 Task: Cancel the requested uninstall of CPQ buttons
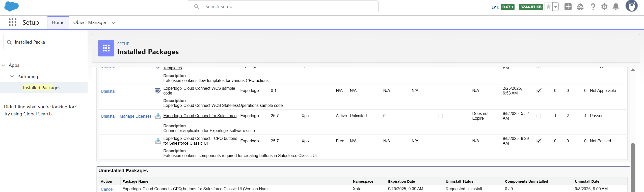coord(107,189)
